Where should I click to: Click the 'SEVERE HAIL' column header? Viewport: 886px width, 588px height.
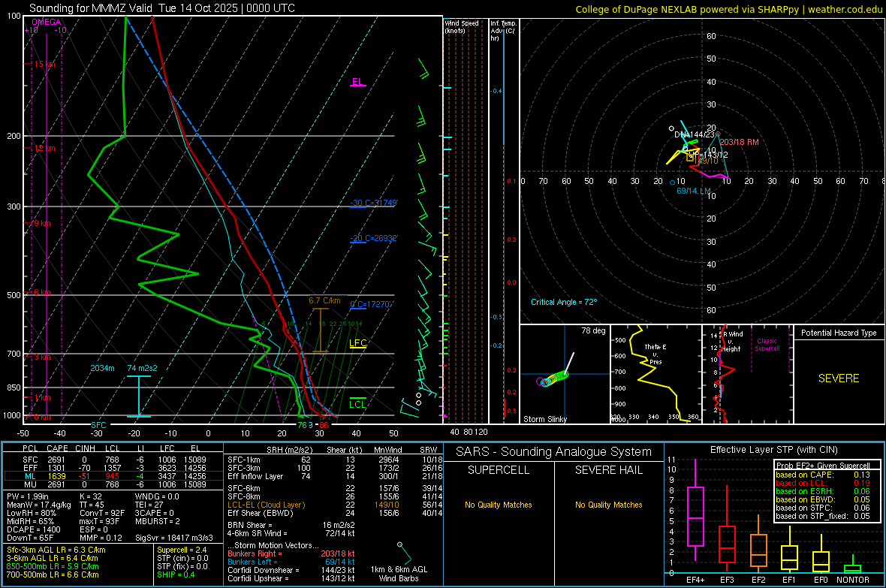pyautogui.click(x=608, y=470)
